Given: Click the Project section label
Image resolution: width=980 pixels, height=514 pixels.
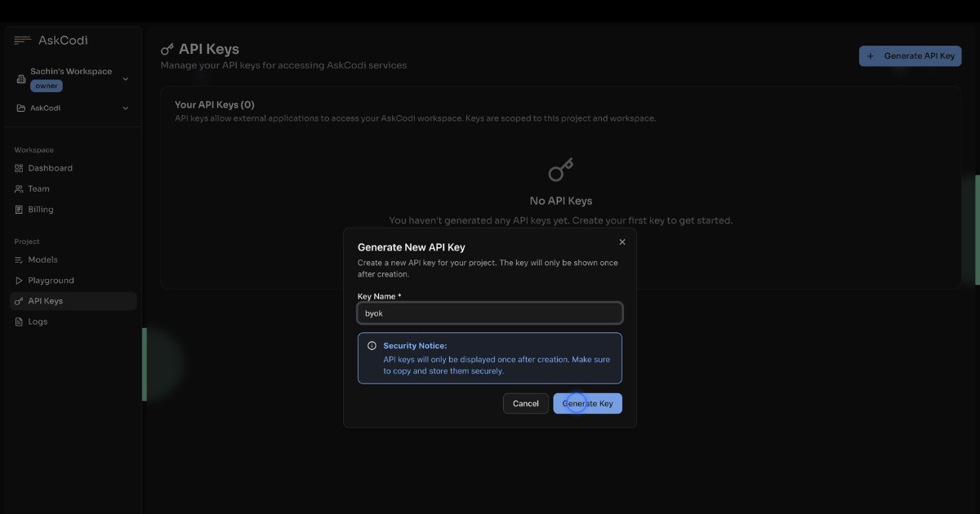Looking at the screenshot, I should pyautogui.click(x=27, y=241).
